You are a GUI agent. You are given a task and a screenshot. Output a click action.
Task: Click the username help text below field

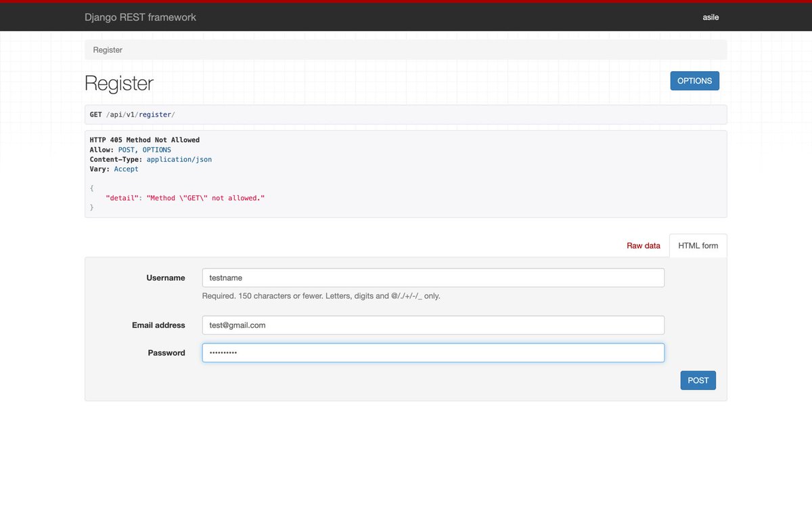(x=321, y=296)
